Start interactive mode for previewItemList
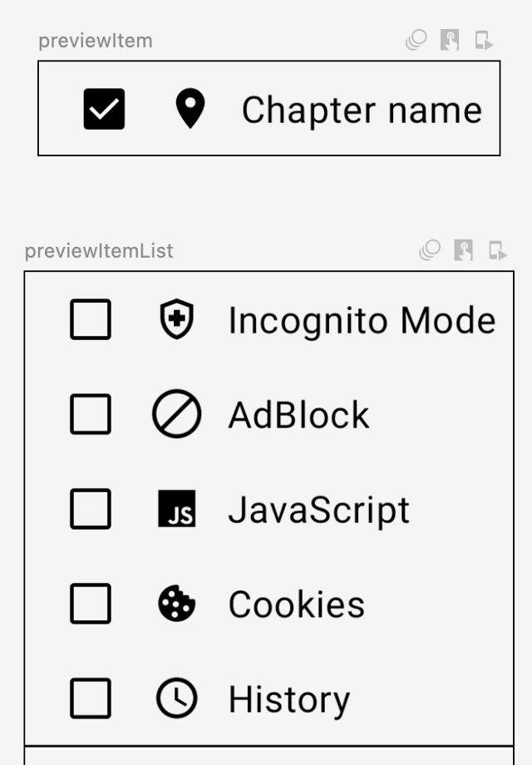 (463, 250)
